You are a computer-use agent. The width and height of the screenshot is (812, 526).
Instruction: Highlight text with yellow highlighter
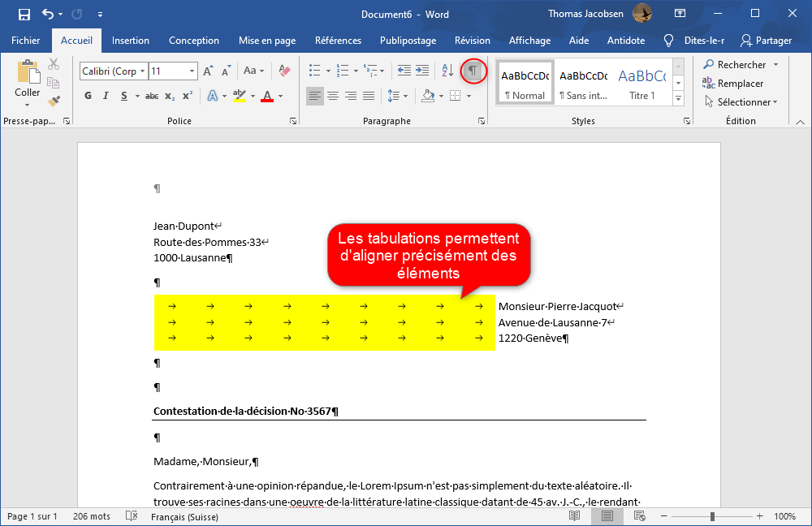(x=240, y=96)
